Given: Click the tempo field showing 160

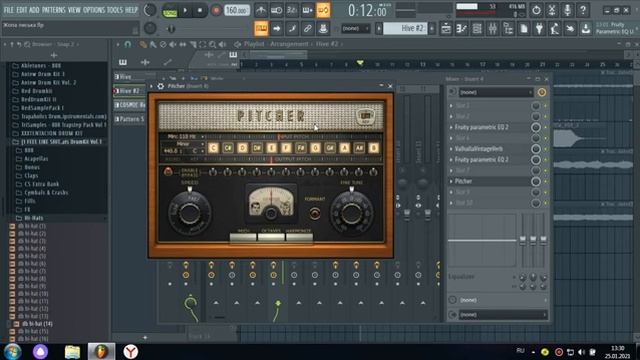Looking at the screenshot, I should [237, 10].
